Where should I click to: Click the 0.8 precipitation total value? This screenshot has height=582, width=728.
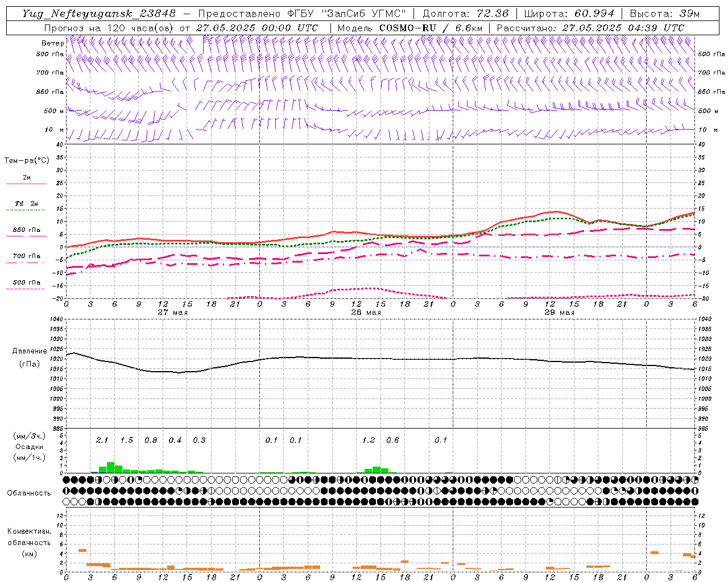151,440
